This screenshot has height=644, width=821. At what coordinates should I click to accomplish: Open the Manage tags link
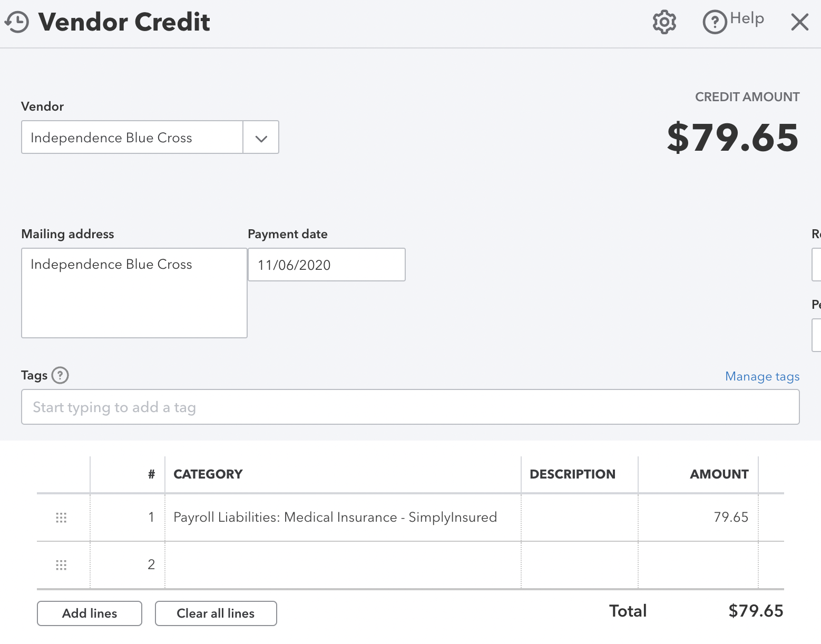click(762, 376)
